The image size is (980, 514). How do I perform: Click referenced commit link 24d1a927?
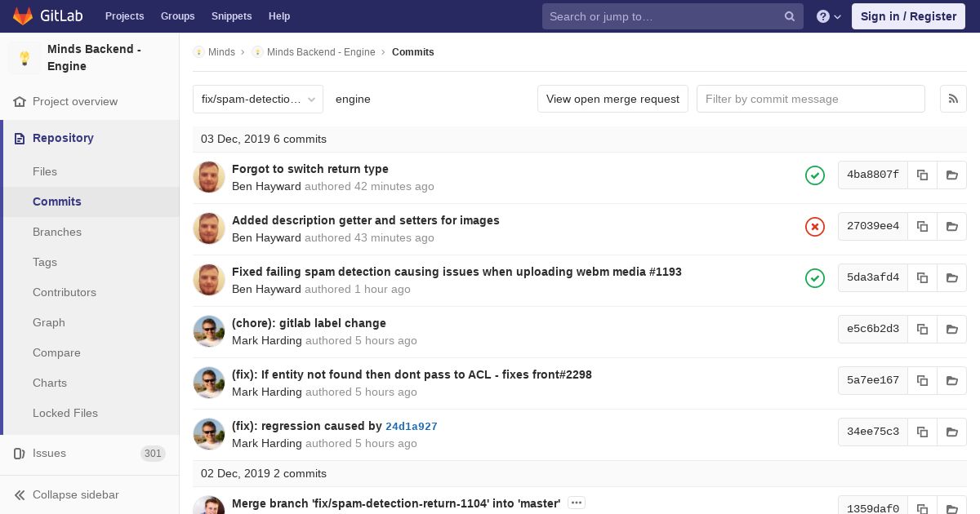(x=412, y=427)
